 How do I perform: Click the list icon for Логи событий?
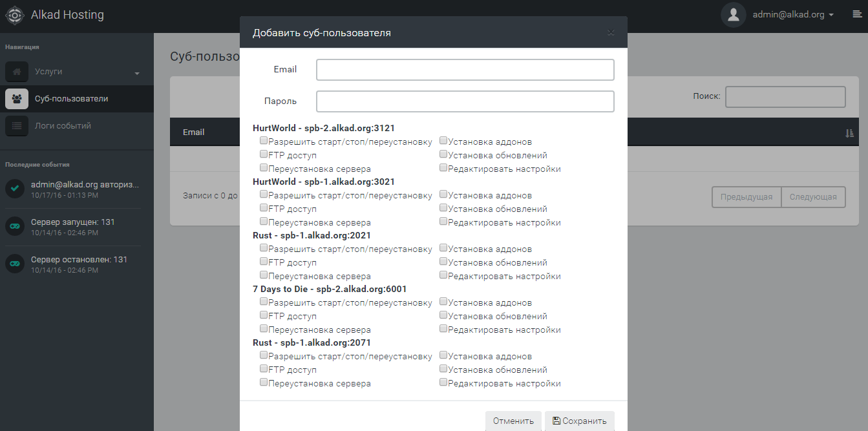(17, 126)
